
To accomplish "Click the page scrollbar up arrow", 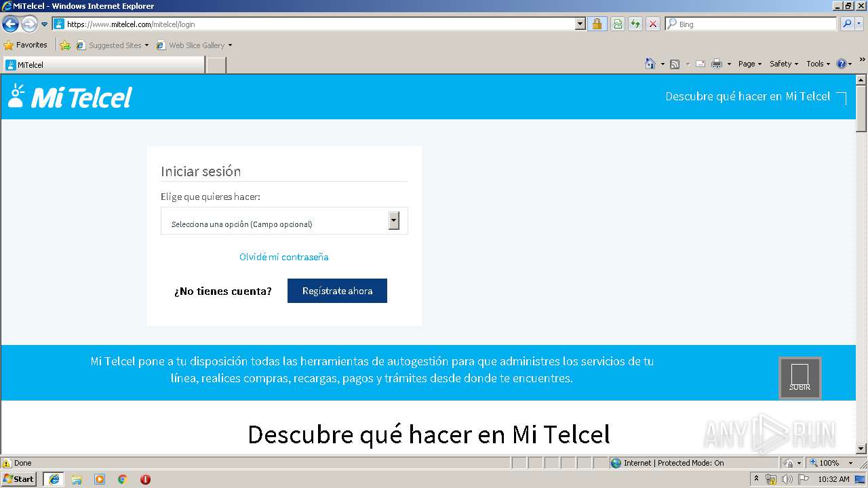I will [x=861, y=80].
